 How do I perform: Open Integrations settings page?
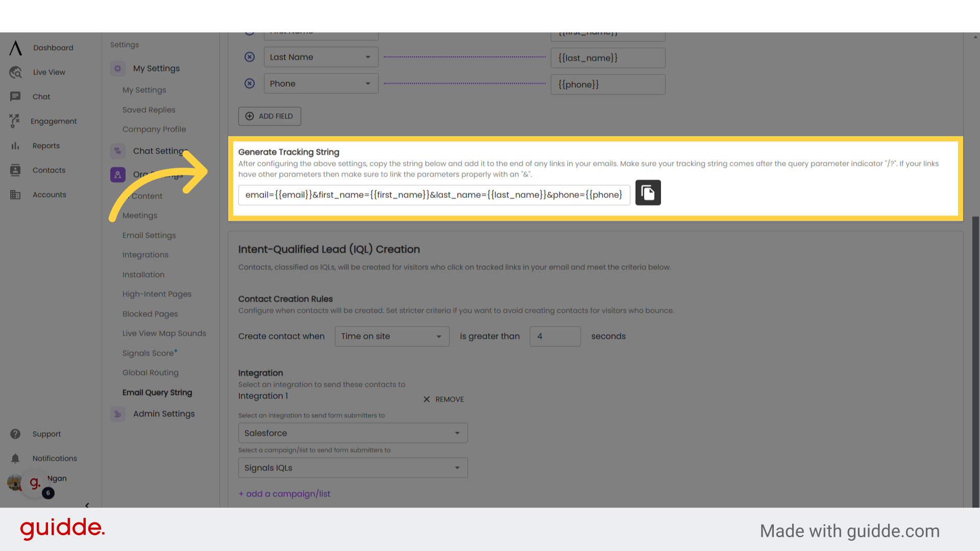coord(145,255)
